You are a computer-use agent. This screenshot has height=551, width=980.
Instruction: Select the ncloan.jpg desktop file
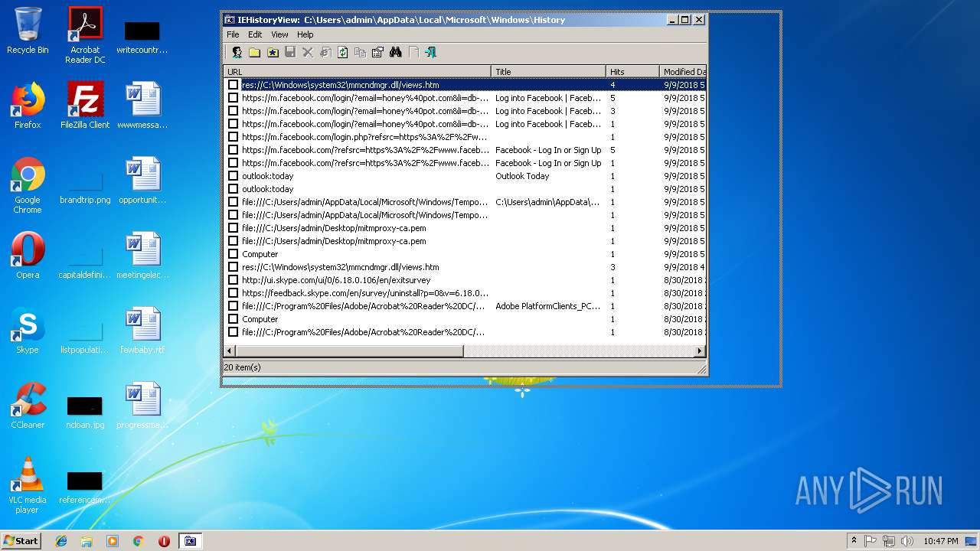85,412
